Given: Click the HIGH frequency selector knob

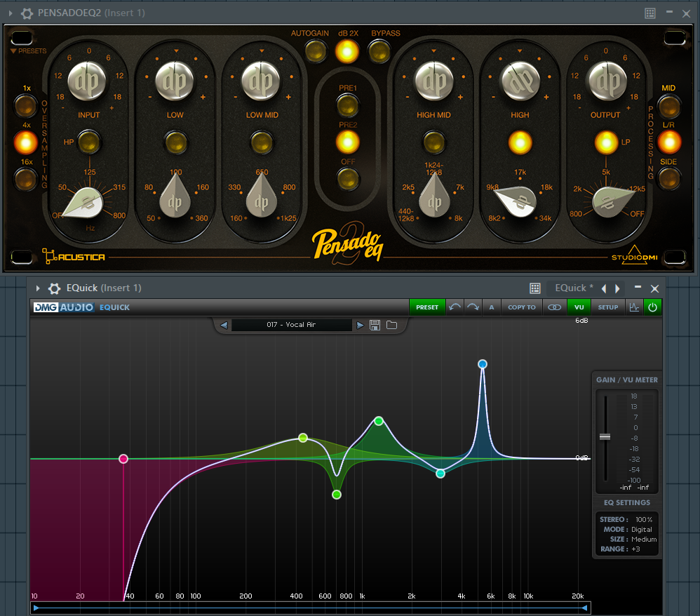Looking at the screenshot, I should tap(516, 201).
